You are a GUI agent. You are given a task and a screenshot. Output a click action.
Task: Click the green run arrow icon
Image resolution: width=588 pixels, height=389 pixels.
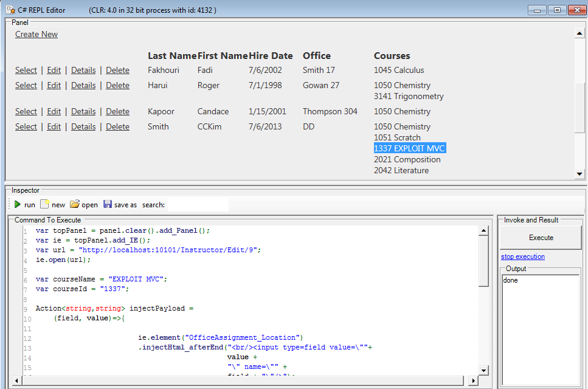[18, 205]
